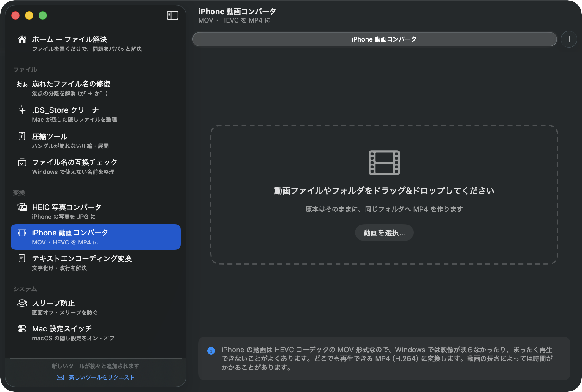Click the subtitle Mac が残した隠しファイルを整理
Screen dimensions: 582x392
(75, 119)
